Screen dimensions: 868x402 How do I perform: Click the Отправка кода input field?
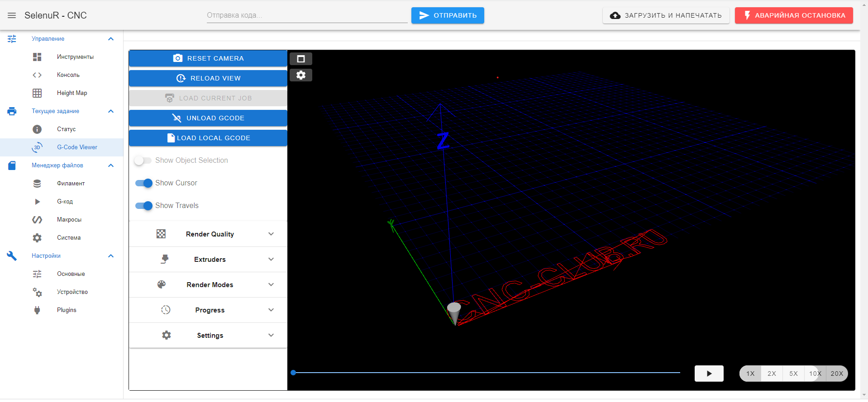click(307, 15)
